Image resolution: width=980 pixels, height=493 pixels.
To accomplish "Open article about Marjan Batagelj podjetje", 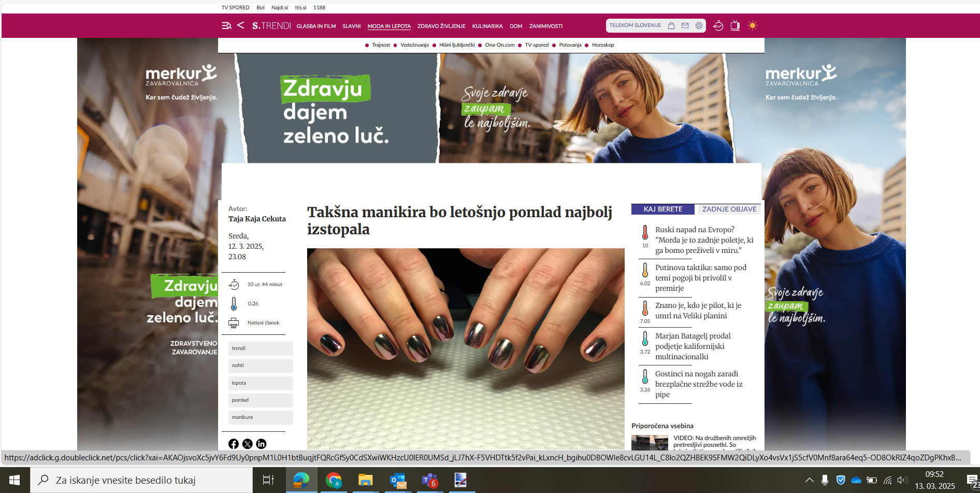I will [x=693, y=346].
